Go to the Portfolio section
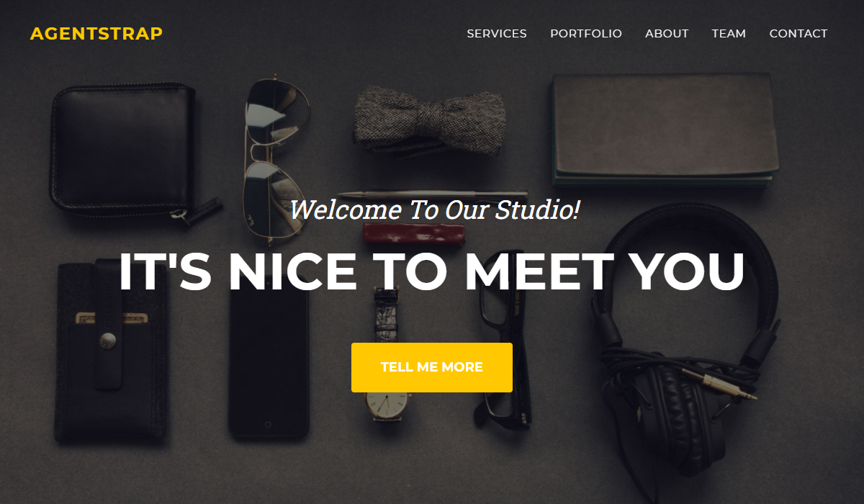Viewport: 864px width, 504px height. click(x=586, y=33)
